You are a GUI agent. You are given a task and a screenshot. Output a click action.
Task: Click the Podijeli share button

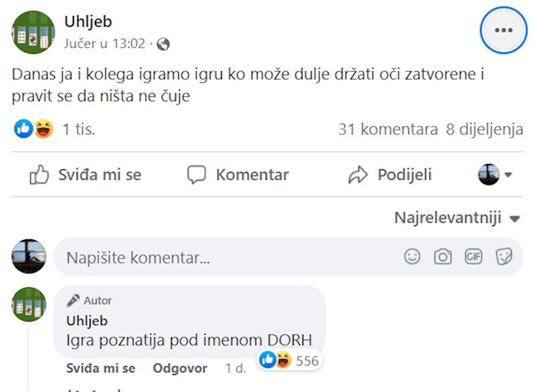[x=390, y=175]
